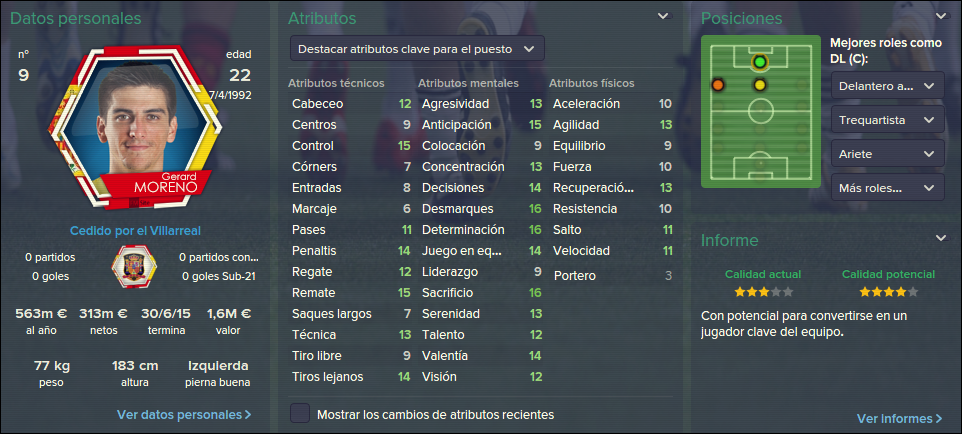Click the Spain national team badge
The width and height of the screenshot is (962, 434).
134,266
